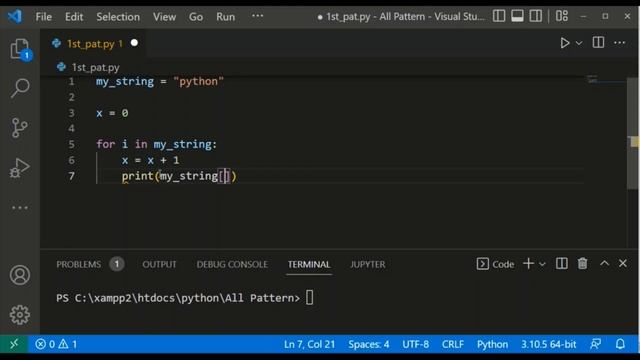Click Python language mode selector
This screenshot has width=640, height=360.
[492, 344]
